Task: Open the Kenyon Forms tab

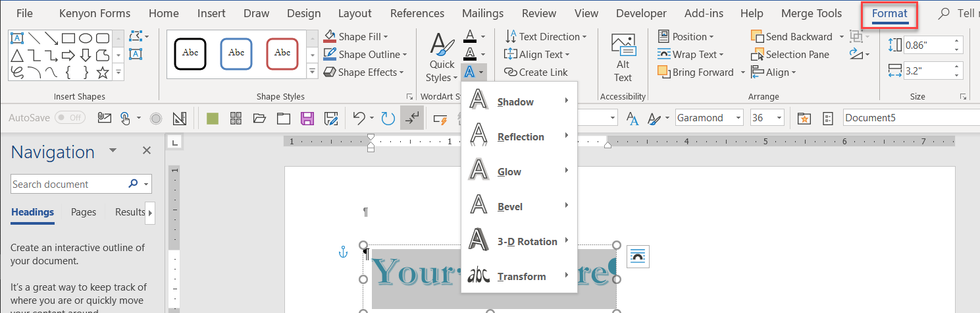Action: [x=95, y=13]
